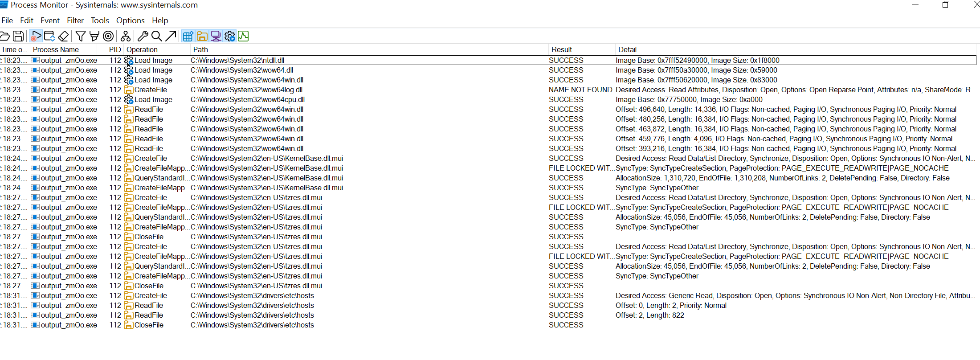Open the Tools menu
The image size is (980, 360).
point(100,20)
